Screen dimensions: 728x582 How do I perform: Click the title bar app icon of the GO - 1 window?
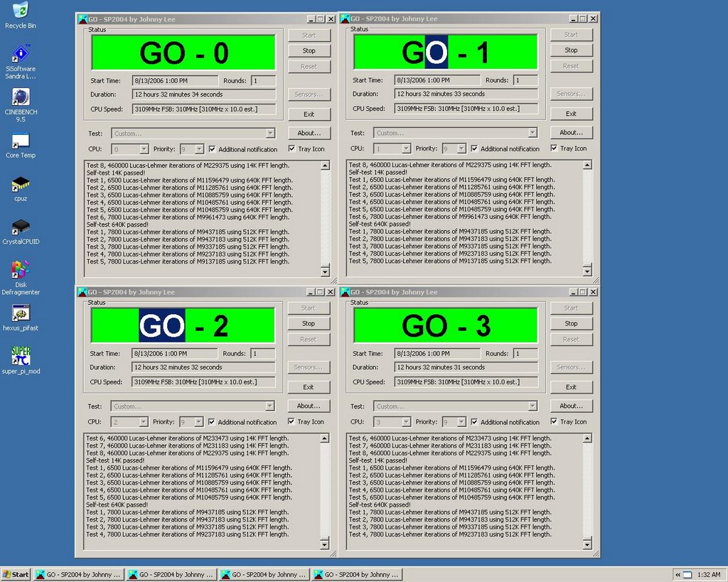345,18
